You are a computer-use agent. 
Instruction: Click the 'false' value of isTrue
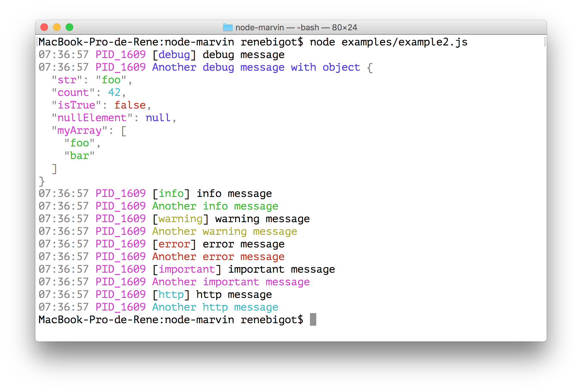130,105
